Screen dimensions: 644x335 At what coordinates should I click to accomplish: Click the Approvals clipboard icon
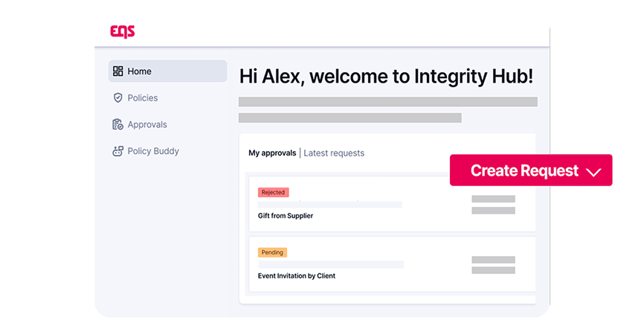117,124
